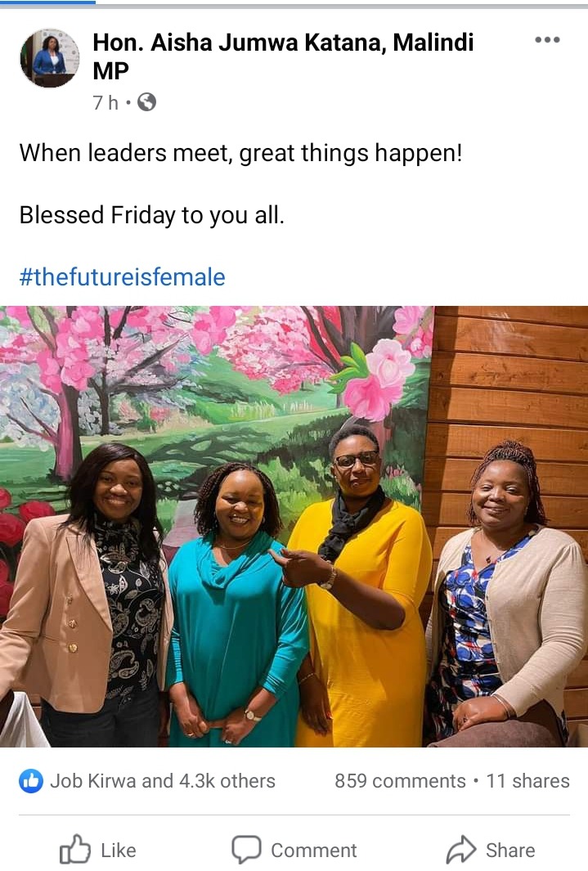588x871 pixels.
Task: Tap the Share arrow icon
Action: tap(461, 850)
